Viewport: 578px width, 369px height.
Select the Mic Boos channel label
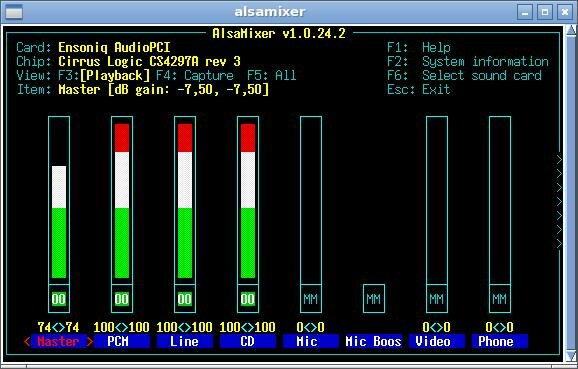click(x=374, y=341)
